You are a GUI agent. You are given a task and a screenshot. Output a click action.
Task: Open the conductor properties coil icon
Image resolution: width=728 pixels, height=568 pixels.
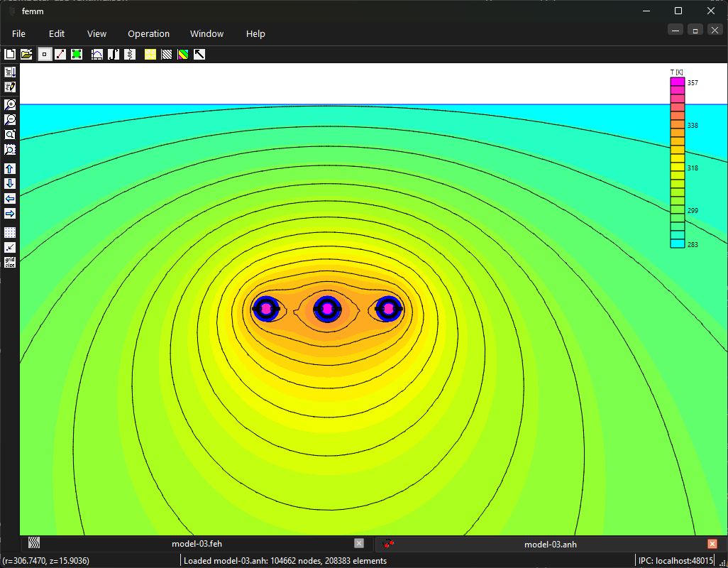click(130, 55)
